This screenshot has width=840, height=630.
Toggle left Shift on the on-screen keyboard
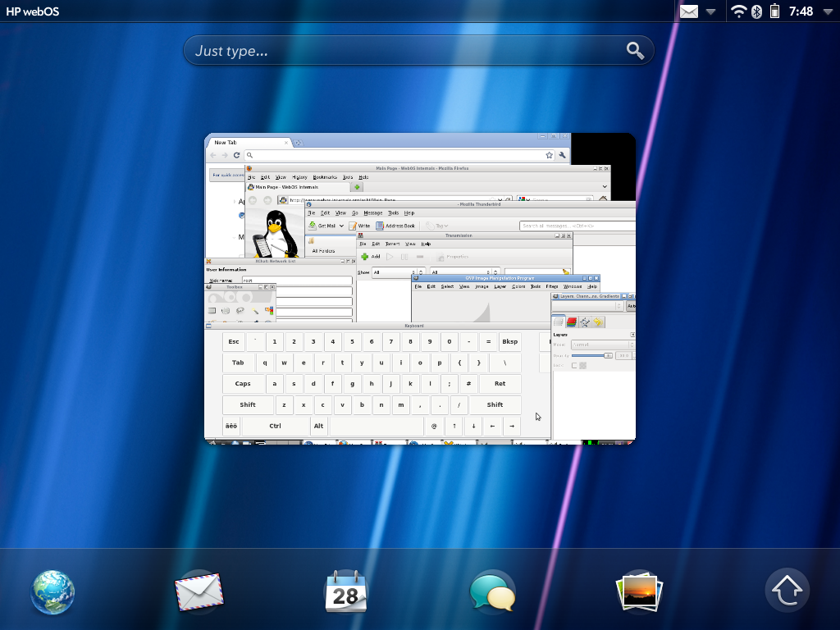pos(248,405)
